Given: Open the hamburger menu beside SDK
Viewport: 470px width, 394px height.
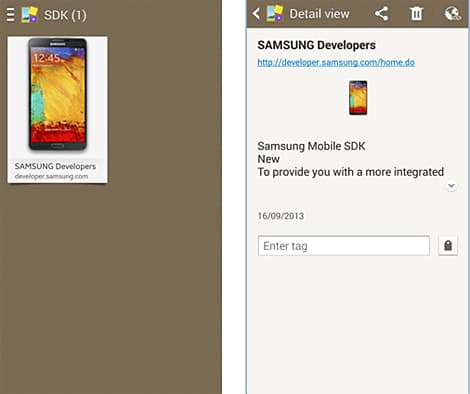Looking at the screenshot, I should (10, 15).
